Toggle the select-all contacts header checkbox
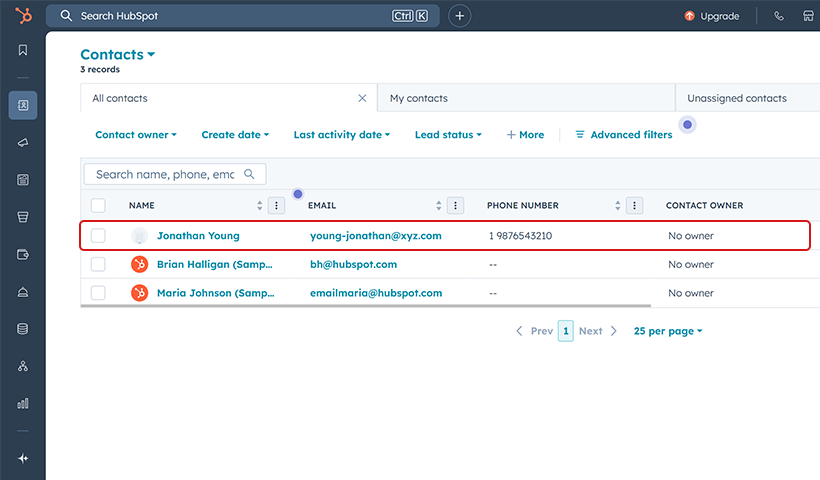Image resolution: width=820 pixels, height=480 pixels. pos(98,206)
